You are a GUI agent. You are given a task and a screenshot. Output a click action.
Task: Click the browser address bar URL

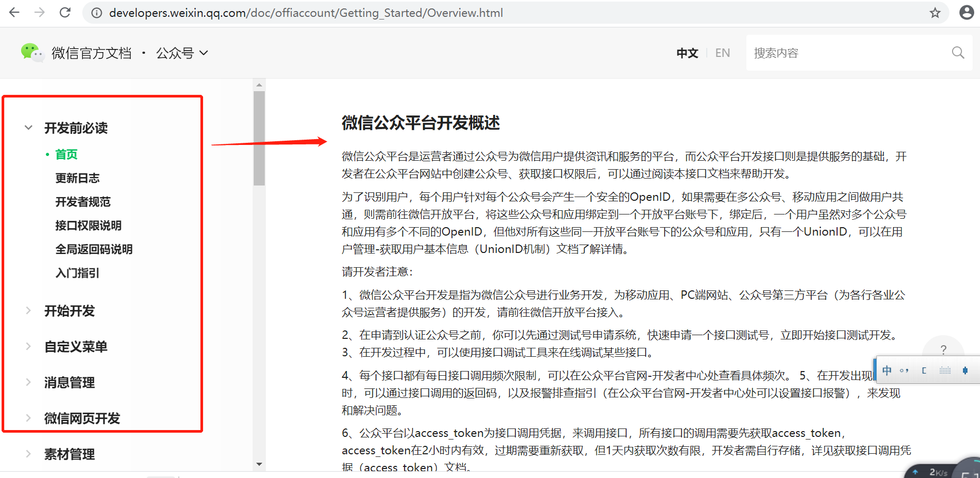tap(306, 13)
